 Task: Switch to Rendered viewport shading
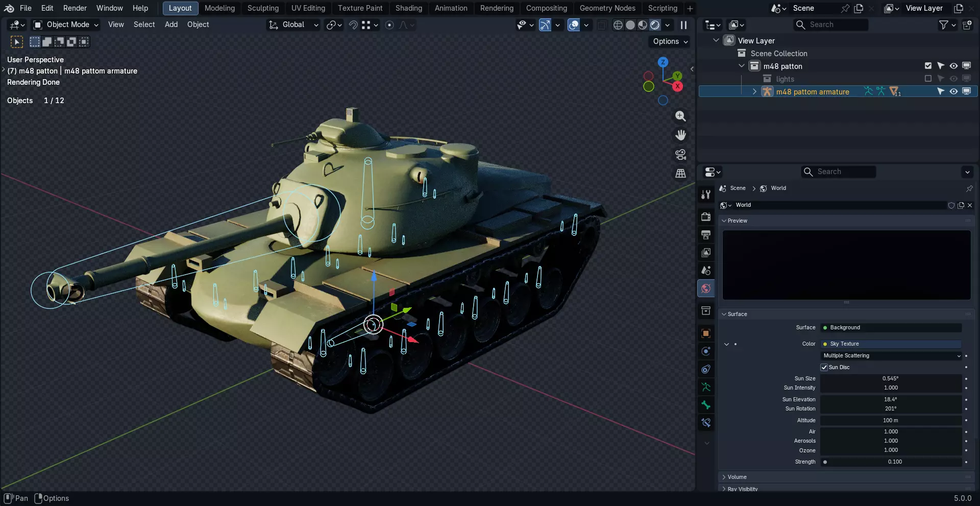pyautogui.click(x=655, y=25)
